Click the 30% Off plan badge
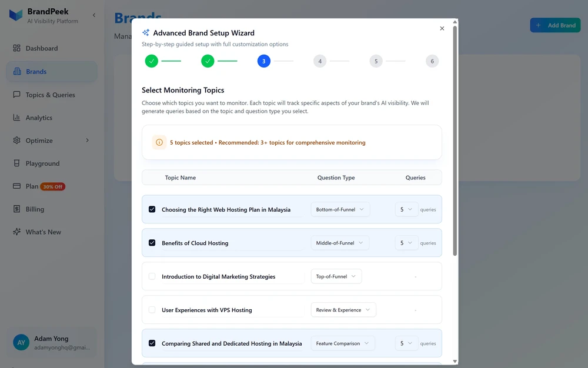Screen dimensions: 588x368 (53, 186)
